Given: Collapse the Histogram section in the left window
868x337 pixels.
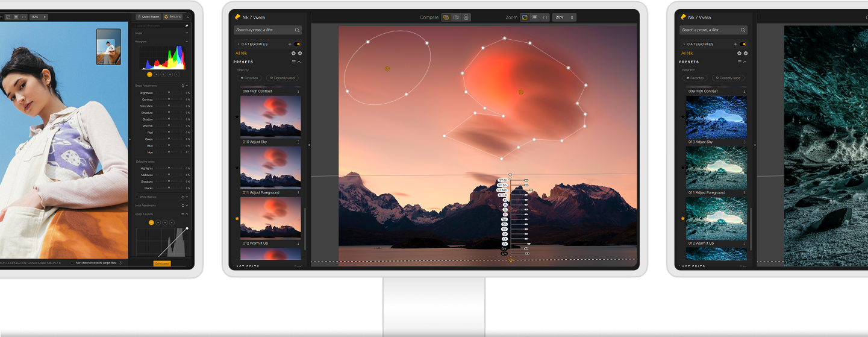Looking at the screenshot, I should [x=186, y=42].
